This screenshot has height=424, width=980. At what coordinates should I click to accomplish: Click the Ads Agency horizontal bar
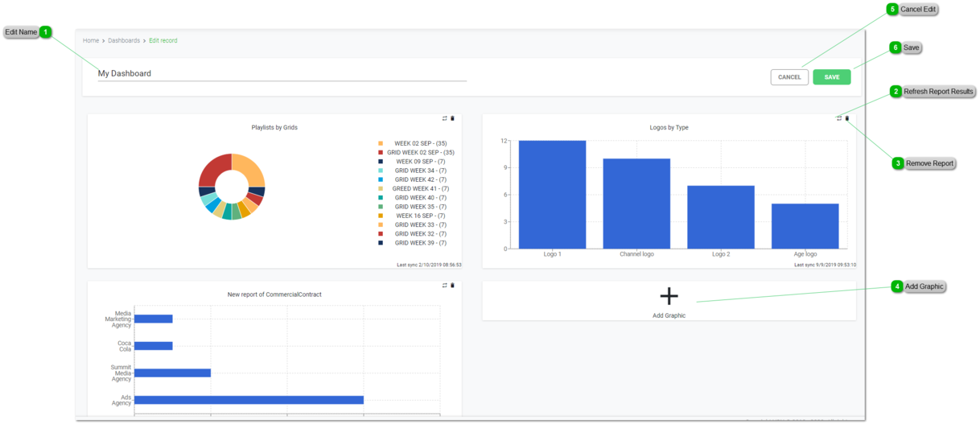[x=249, y=400]
